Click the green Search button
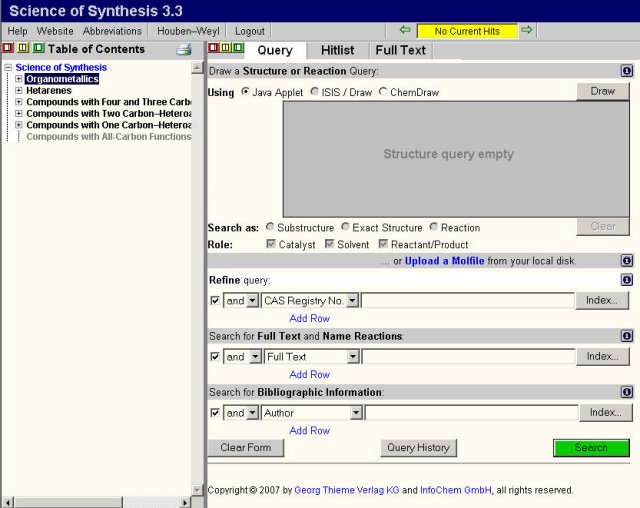Viewport: 640px width, 508px height. pos(591,448)
